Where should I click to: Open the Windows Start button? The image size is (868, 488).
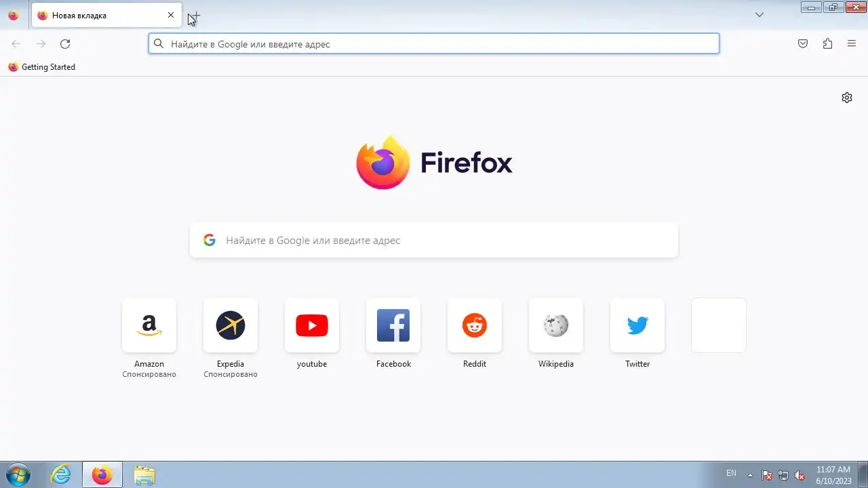pos(18,474)
